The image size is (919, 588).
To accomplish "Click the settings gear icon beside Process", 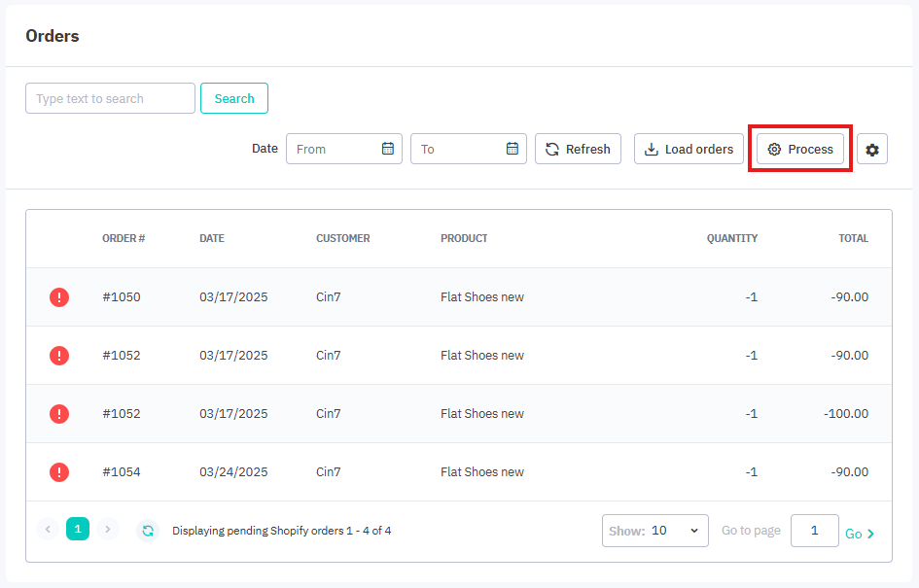I will (x=872, y=150).
